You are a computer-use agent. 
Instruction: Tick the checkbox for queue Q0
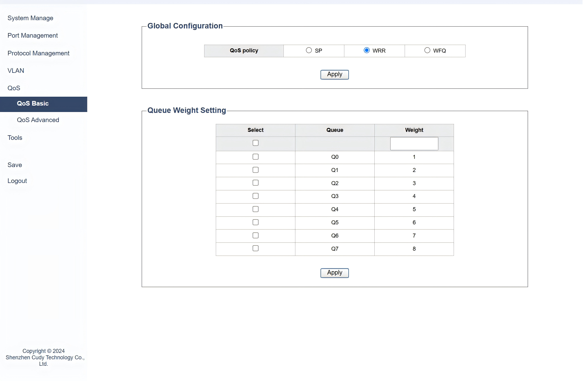tap(255, 157)
